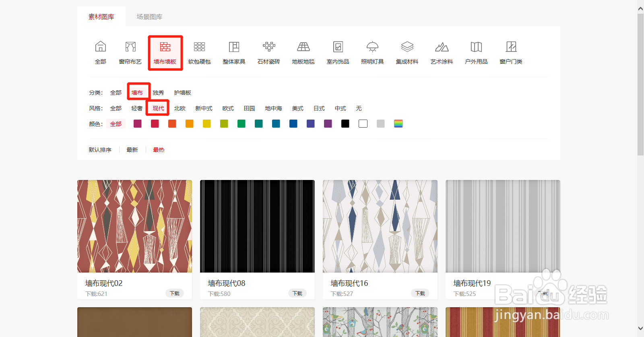644x337 pixels.
Task: Click the 墙布现代16 title text
Action: (x=349, y=283)
